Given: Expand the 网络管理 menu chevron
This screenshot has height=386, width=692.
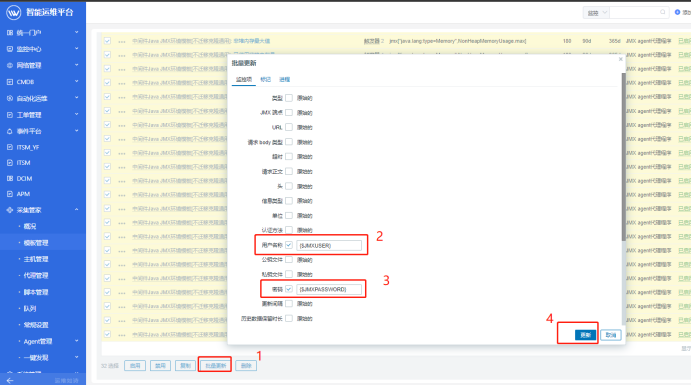Looking at the screenshot, I should (77, 65).
